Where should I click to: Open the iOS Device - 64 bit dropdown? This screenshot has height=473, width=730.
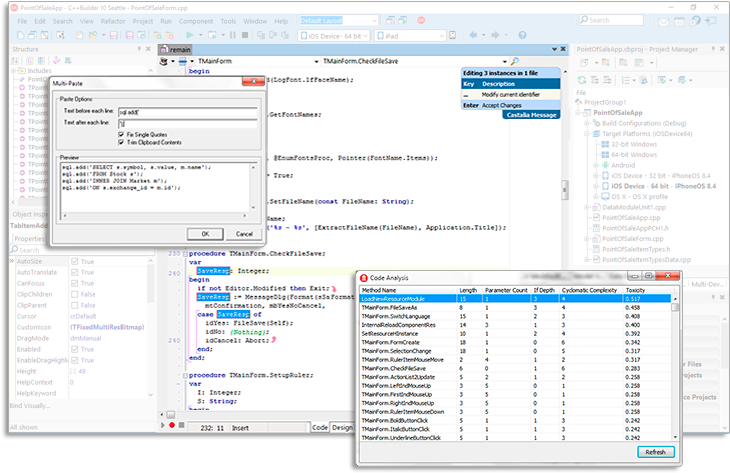(365, 36)
